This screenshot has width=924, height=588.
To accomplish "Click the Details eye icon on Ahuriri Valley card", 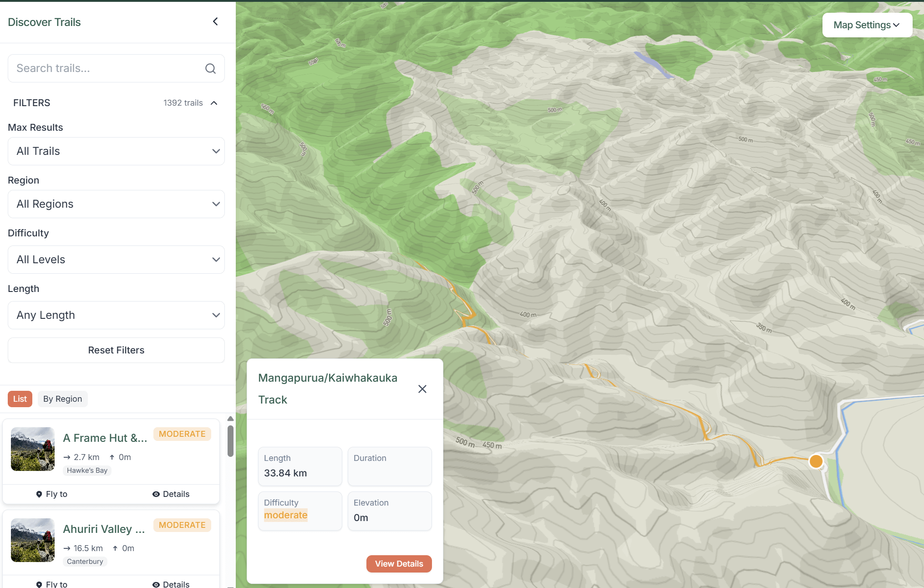I will click(x=157, y=584).
